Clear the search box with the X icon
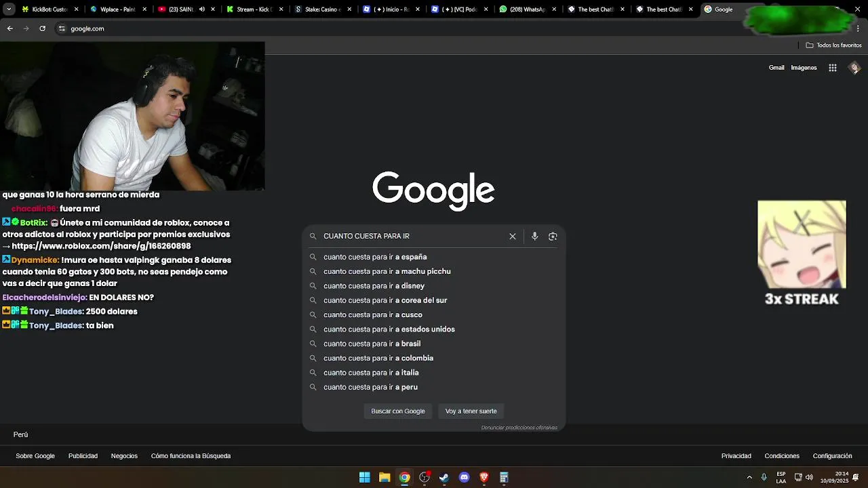868x488 pixels. (513, 236)
